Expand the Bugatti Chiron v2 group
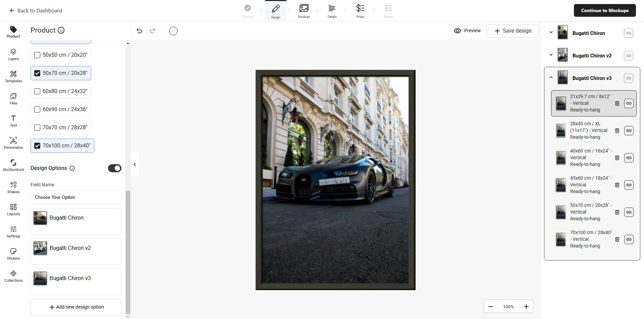This screenshot has width=644, height=319. (551, 55)
